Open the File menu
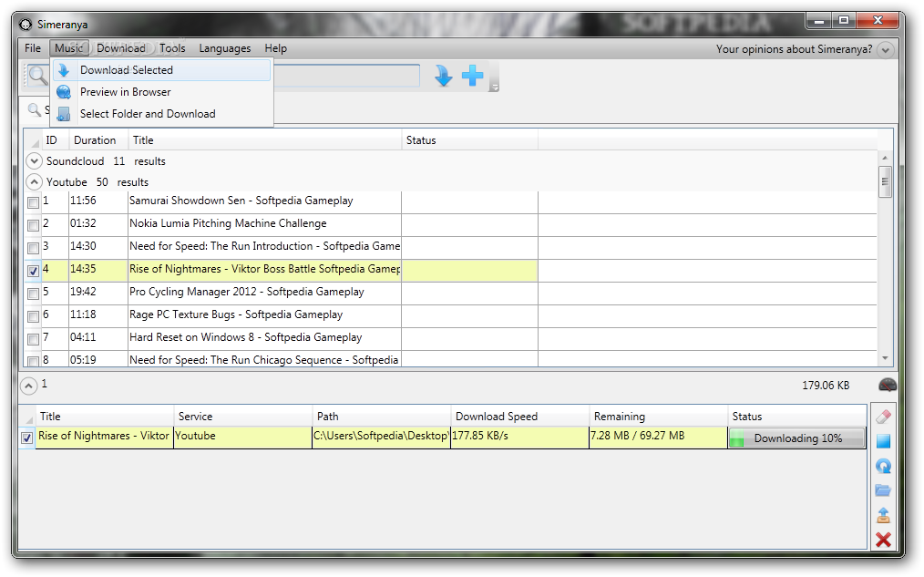Screen dimensions: 924x577 [x=33, y=48]
